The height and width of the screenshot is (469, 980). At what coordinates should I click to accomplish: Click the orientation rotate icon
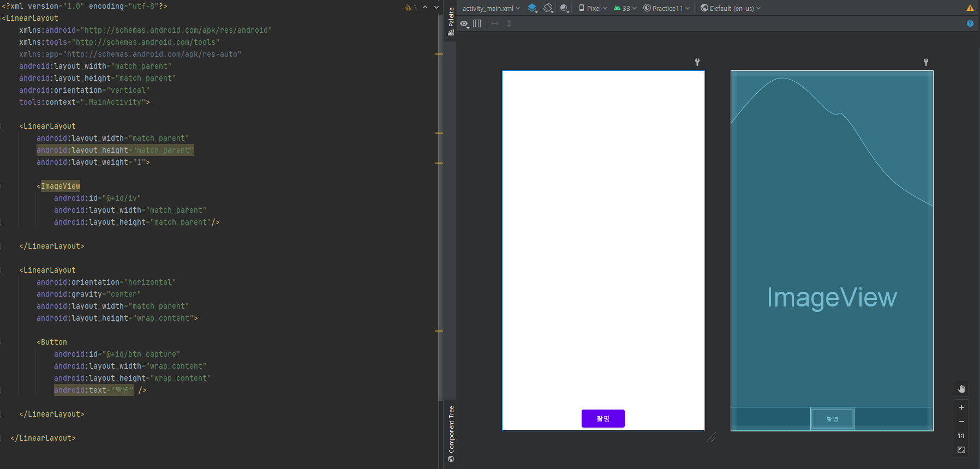click(x=548, y=8)
